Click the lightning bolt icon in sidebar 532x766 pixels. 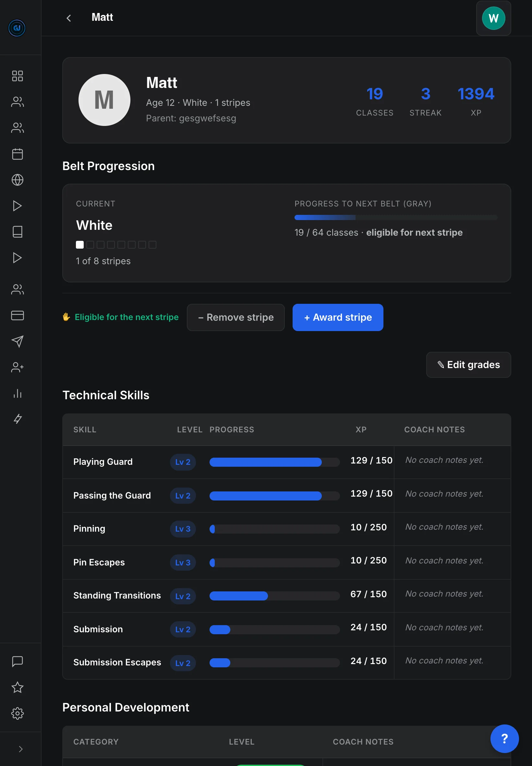point(17,419)
